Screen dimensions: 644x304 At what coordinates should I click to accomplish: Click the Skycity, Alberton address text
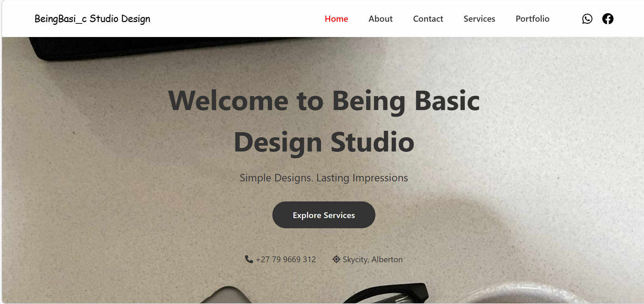[x=373, y=260]
